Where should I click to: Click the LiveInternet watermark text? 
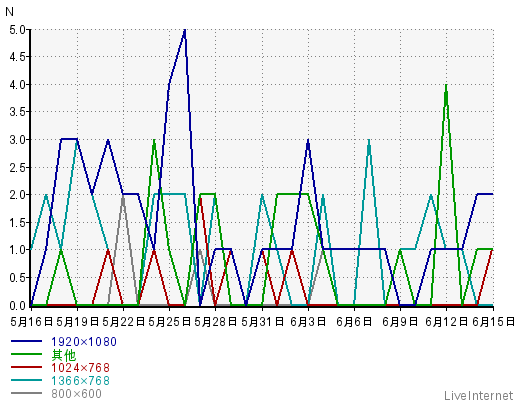tap(478, 396)
